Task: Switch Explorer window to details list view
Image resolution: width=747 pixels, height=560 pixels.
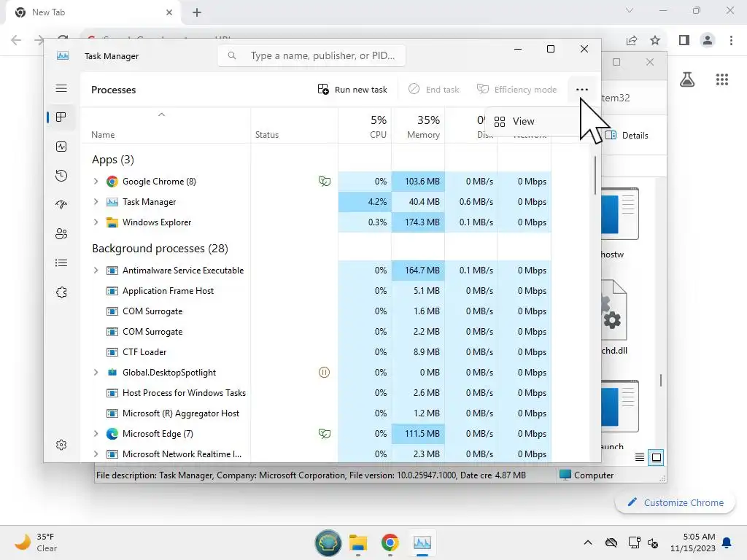Action: [640, 458]
